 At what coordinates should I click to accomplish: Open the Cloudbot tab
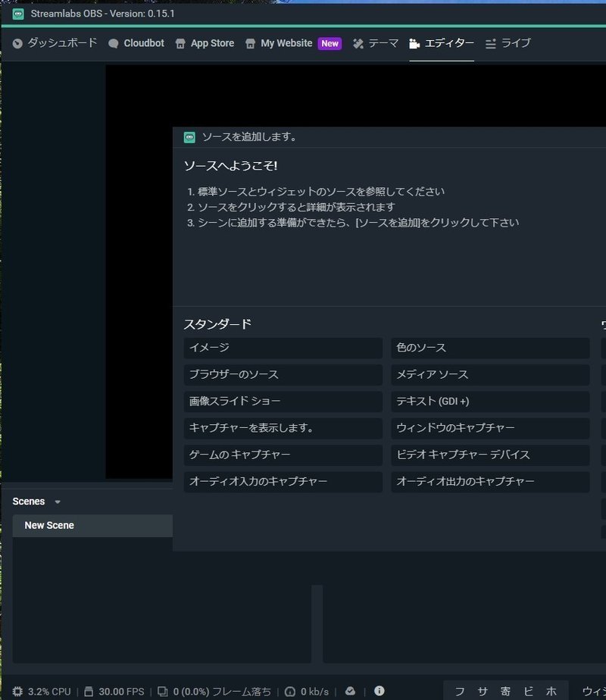coord(136,43)
